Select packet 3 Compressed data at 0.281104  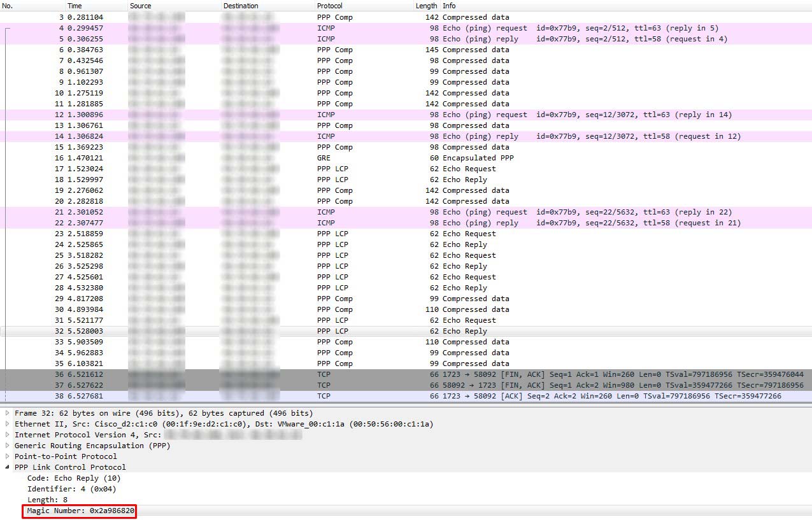[406, 17]
